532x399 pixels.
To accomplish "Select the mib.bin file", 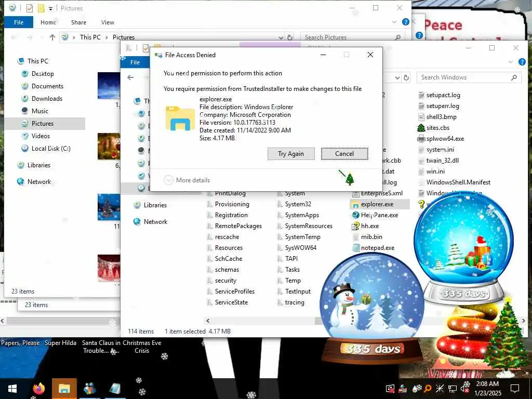I will 367,237.
